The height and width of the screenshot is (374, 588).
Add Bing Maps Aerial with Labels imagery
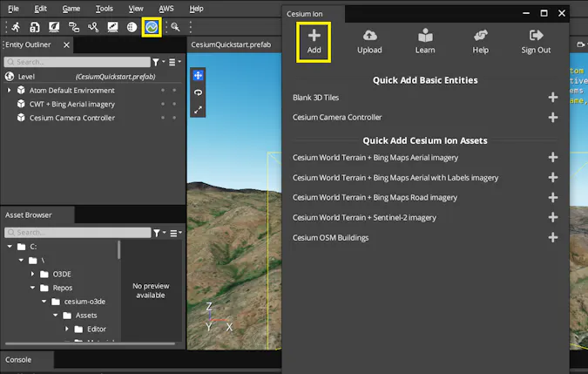(x=553, y=178)
